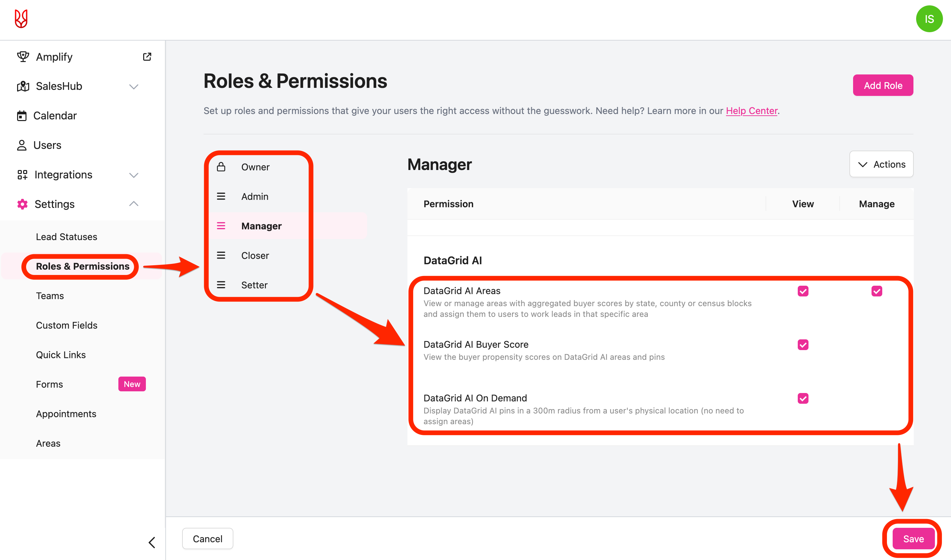Image resolution: width=951 pixels, height=560 pixels.
Task: Click the trophy icon beside Amplify
Action: click(23, 57)
